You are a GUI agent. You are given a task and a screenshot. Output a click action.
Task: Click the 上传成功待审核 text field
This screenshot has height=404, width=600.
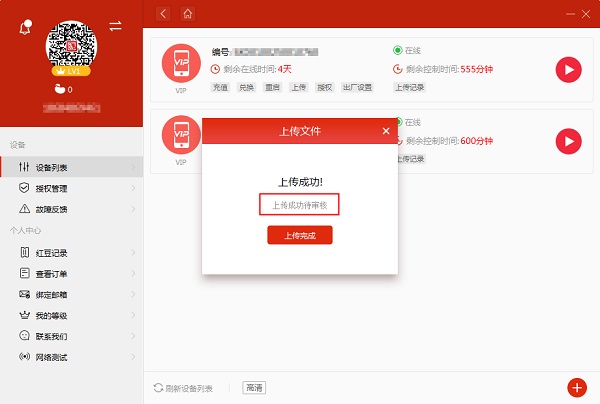click(299, 205)
